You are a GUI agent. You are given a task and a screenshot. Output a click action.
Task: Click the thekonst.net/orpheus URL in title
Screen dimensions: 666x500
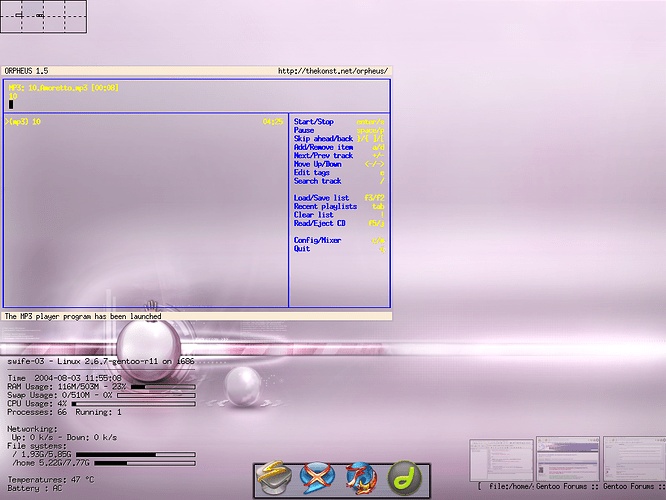[332, 71]
